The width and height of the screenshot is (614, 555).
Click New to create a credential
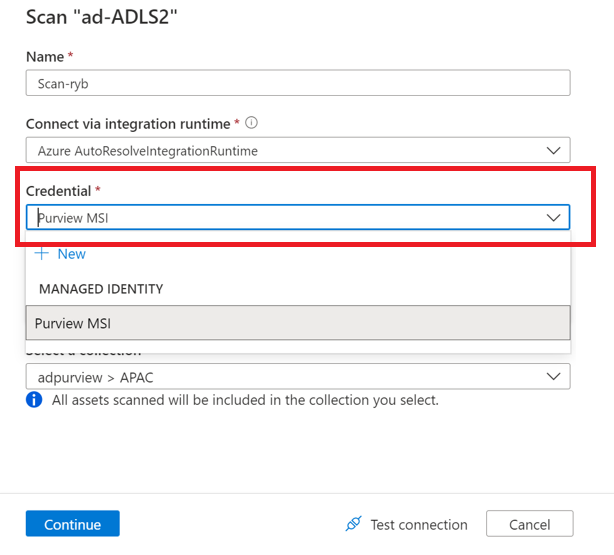71,254
